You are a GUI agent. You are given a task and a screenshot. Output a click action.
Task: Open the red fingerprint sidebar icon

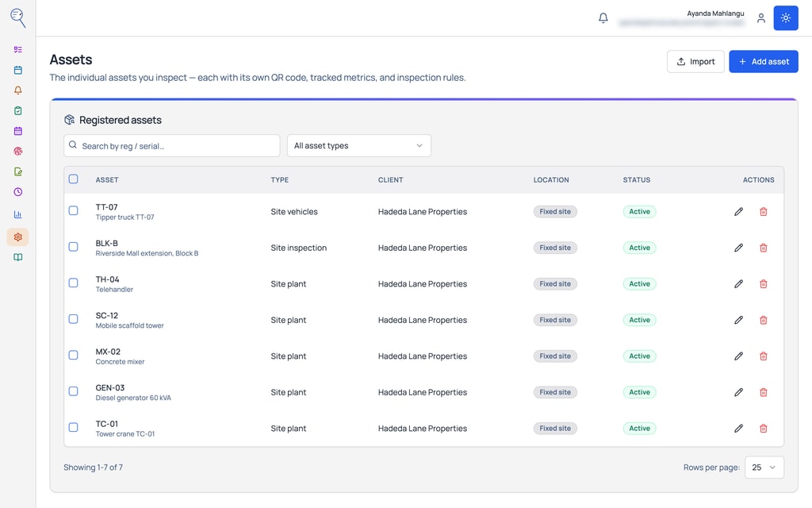[17, 152]
